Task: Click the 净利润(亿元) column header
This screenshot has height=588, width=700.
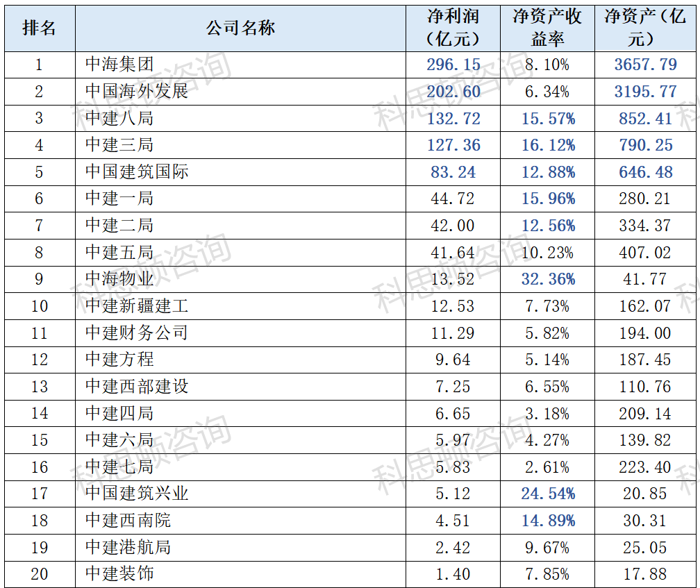Action: click(x=453, y=28)
